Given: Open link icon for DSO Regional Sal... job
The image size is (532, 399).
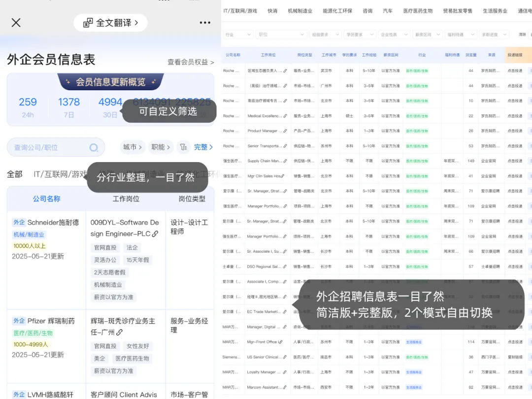Looking at the screenshot, I should 285,266.
